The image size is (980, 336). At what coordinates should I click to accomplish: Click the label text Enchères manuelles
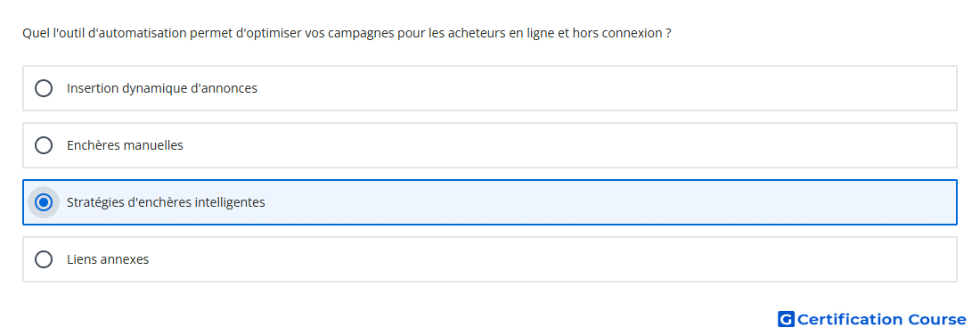click(125, 145)
